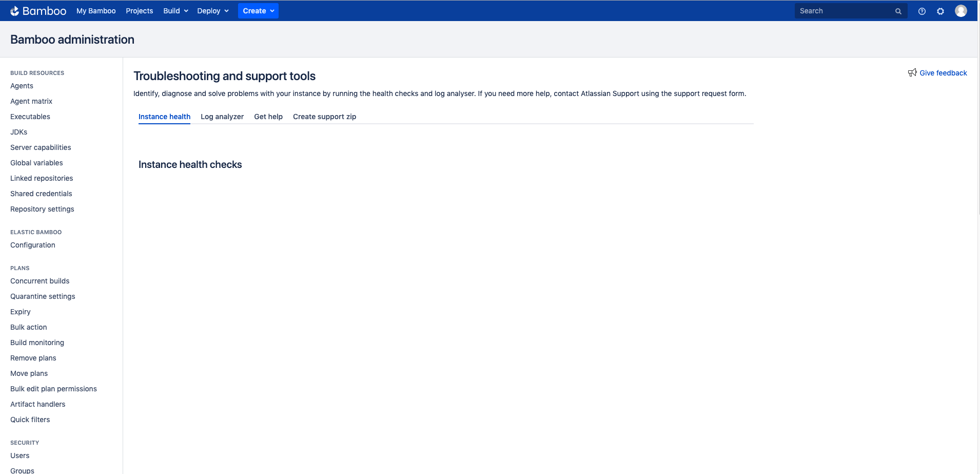Open Repository settings

(42, 209)
